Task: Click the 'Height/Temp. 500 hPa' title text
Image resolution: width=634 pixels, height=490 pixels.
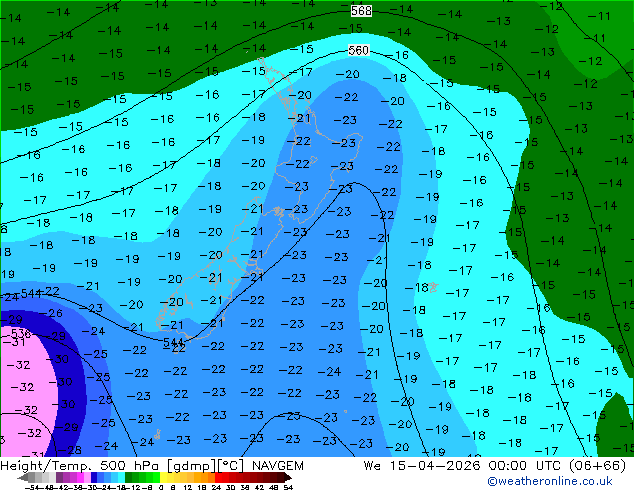Action: [x=79, y=466]
